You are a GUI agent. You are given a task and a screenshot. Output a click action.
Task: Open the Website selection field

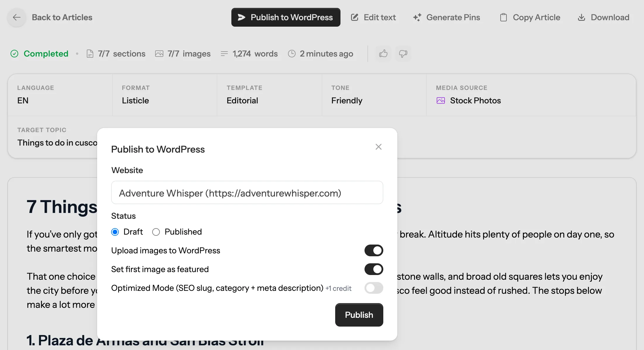[247, 192]
